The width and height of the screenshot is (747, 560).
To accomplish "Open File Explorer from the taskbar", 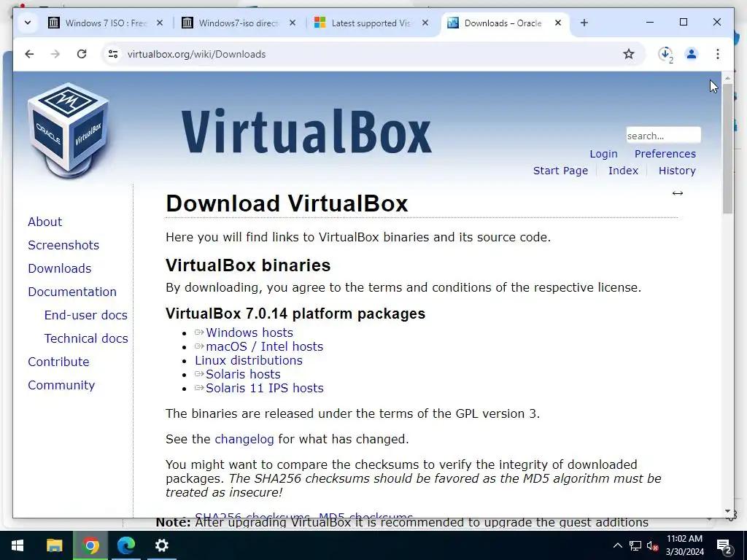I will [x=54, y=545].
